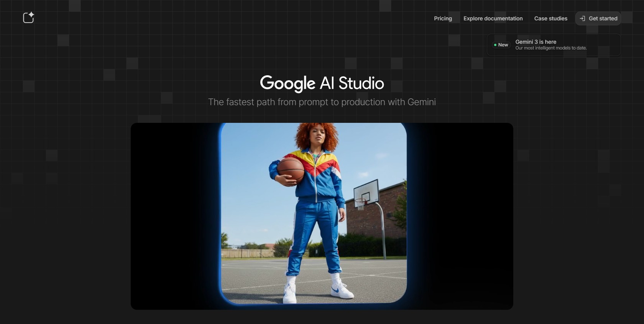The image size is (644, 324).
Task: Go to Case studies
Action: tap(550, 18)
